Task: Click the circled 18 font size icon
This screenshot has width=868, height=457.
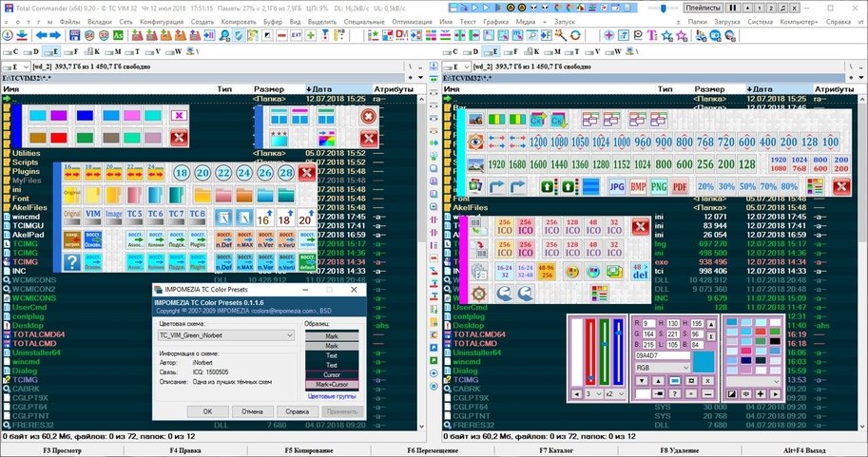Action: coord(182,173)
